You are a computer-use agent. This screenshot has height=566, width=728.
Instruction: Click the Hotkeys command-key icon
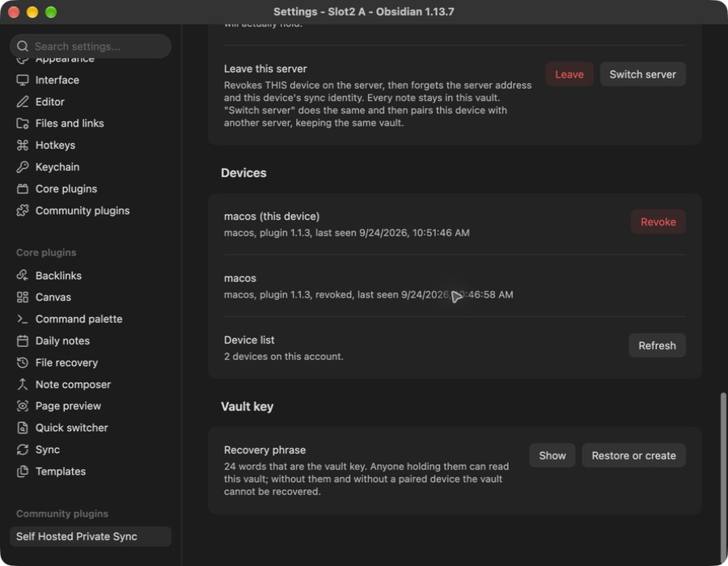(23, 146)
